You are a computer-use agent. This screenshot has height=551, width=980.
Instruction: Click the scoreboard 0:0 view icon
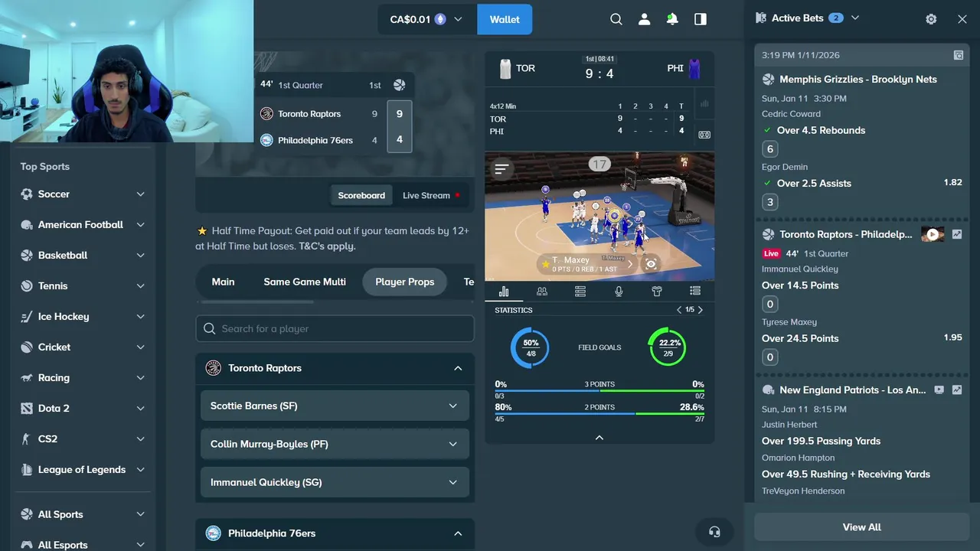pos(704,135)
